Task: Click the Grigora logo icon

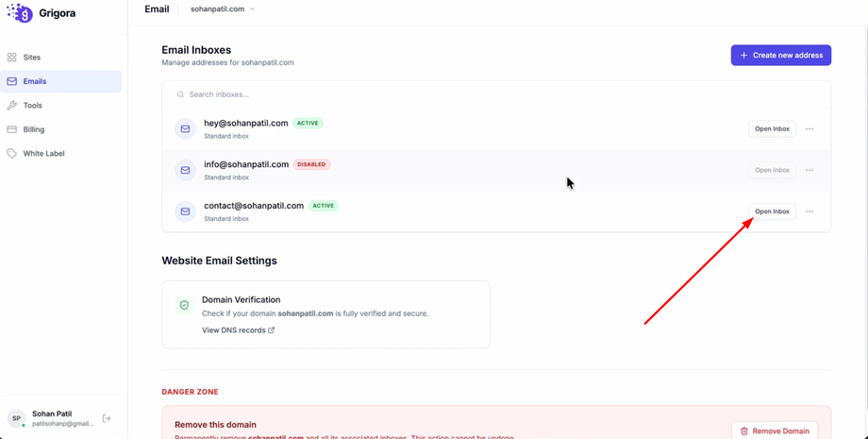Action: (20, 13)
